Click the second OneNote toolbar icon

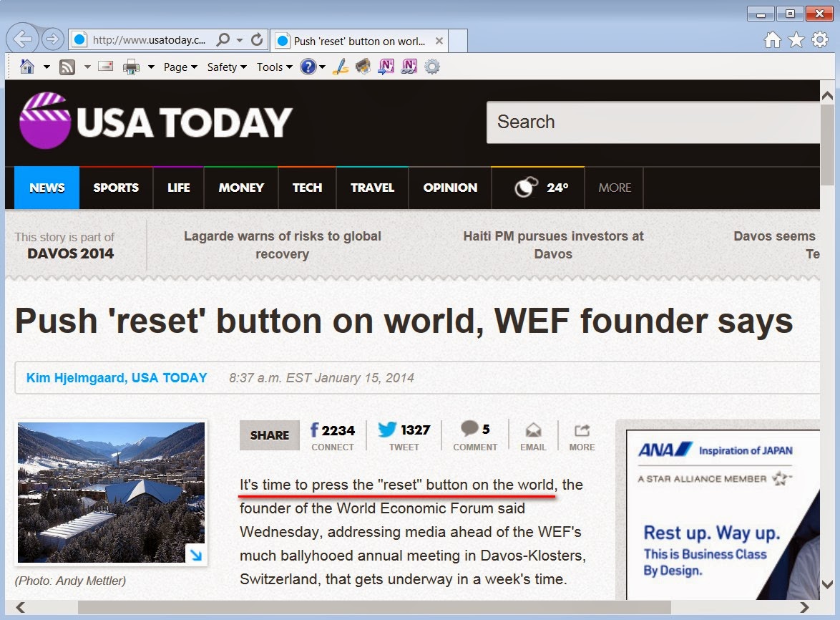tap(409, 67)
